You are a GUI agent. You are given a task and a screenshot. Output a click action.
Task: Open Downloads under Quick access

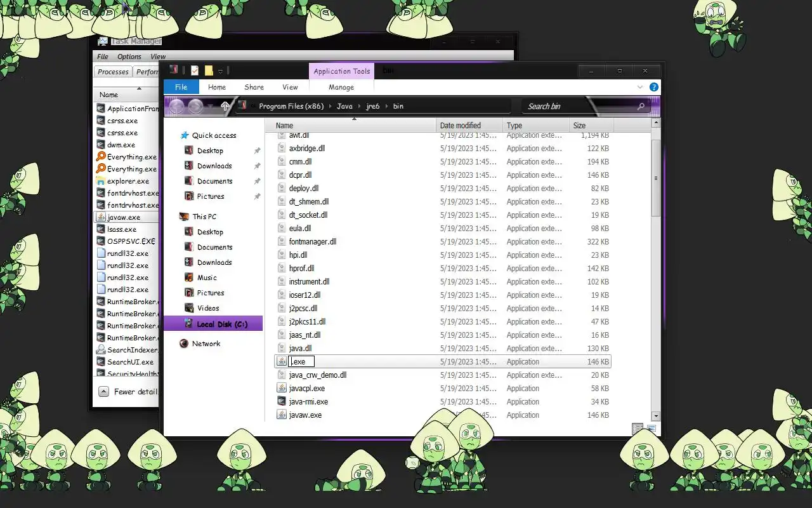[x=214, y=166]
